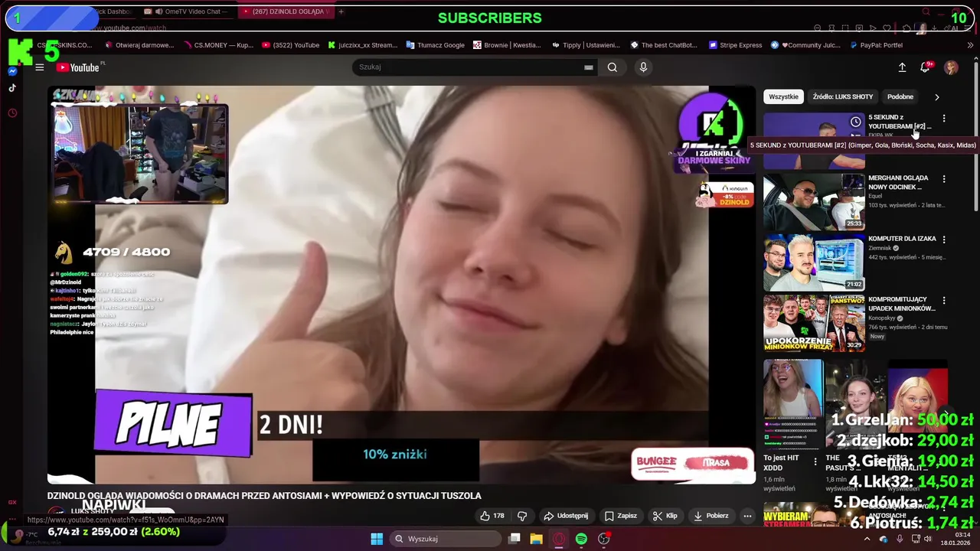Screen dimensions: 980x551
Task: Show more filter chips with the arrow
Action: 936,97
